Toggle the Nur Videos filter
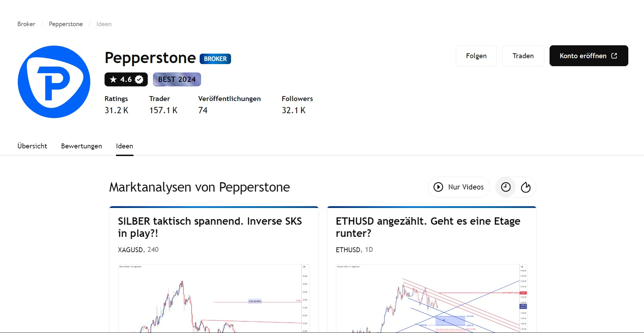Viewport: 644px width, 333px height. pos(459,187)
